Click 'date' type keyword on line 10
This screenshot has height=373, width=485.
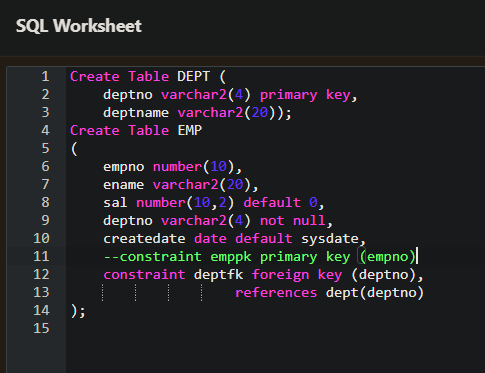tap(210, 239)
